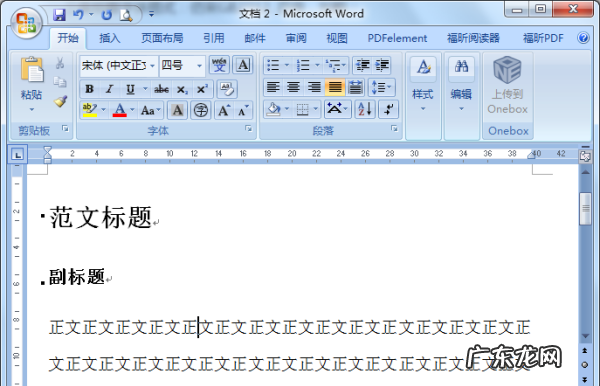This screenshot has width=600, height=386.
Task: Increase paragraph indent
Action: 382,65
